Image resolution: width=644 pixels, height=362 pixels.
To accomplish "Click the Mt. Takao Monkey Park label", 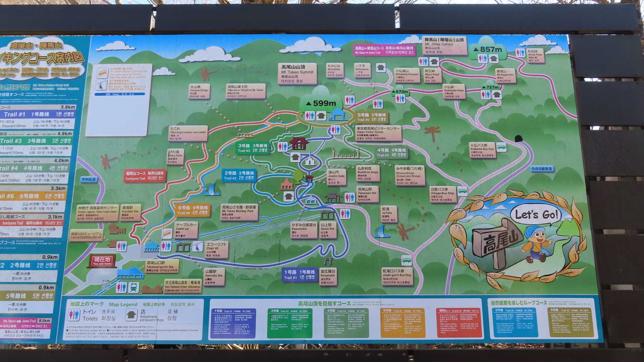I will pyautogui.click(x=239, y=212).
